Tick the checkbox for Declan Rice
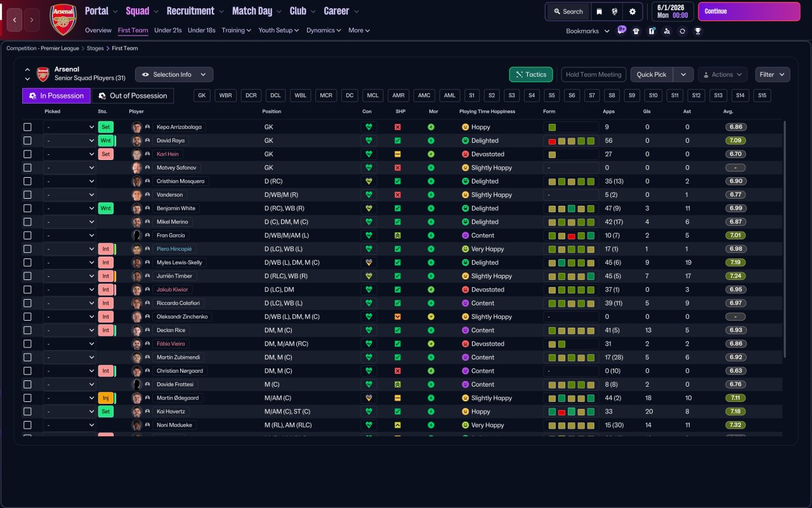The height and width of the screenshot is (508, 812). click(x=27, y=330)
